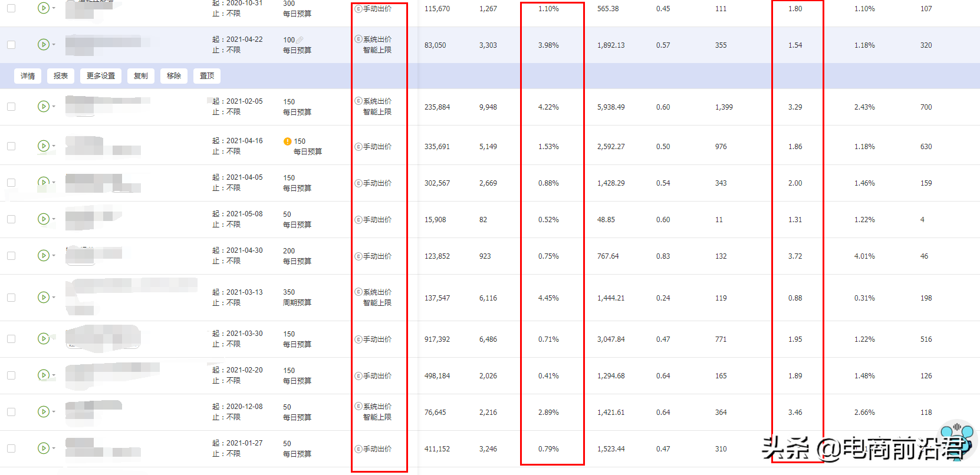The height and width of the screenshot is (475, 980).
Task: Pin the campaign to top with 置顶
Action: click(207, 76)
